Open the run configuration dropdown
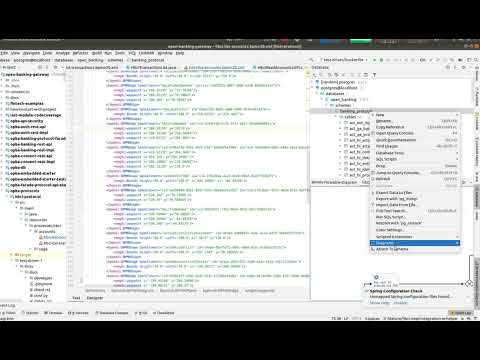The width and height of the screenshot is (480, 360). [x=343, y=60]
